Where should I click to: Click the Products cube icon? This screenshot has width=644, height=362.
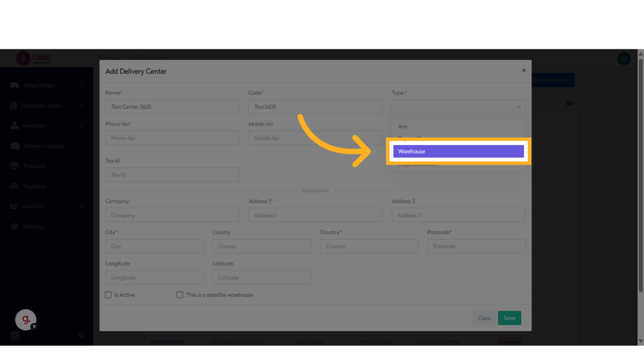pyautogui.click(x=14, y=166)
